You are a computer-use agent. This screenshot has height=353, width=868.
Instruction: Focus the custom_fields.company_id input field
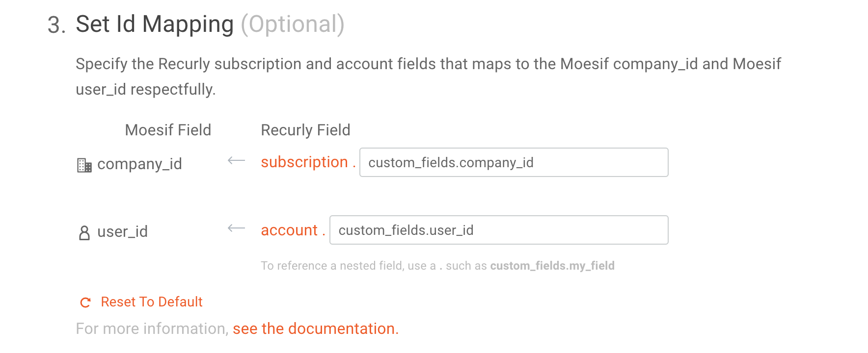pyautogui.click(x=514, y=162)
